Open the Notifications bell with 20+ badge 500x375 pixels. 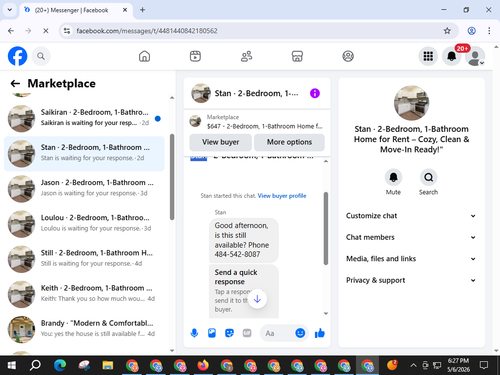[452, 56]
